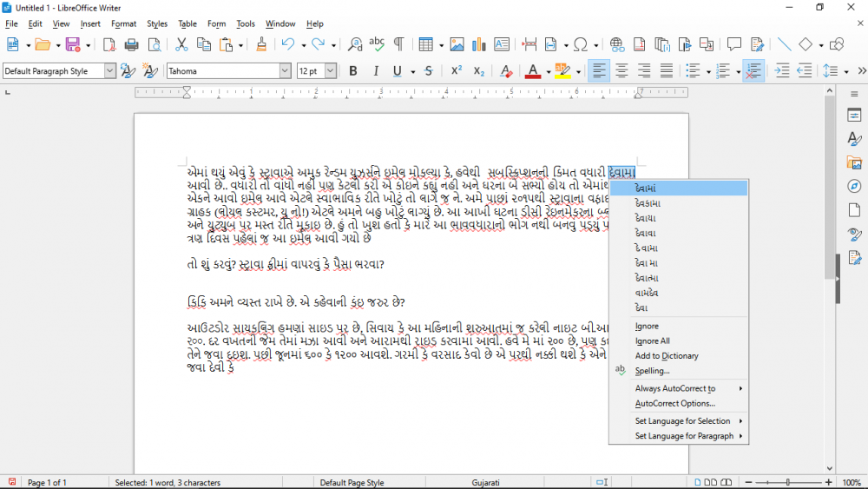
Task: Click the Redo arrow icon
Action: tap(318, 44)
